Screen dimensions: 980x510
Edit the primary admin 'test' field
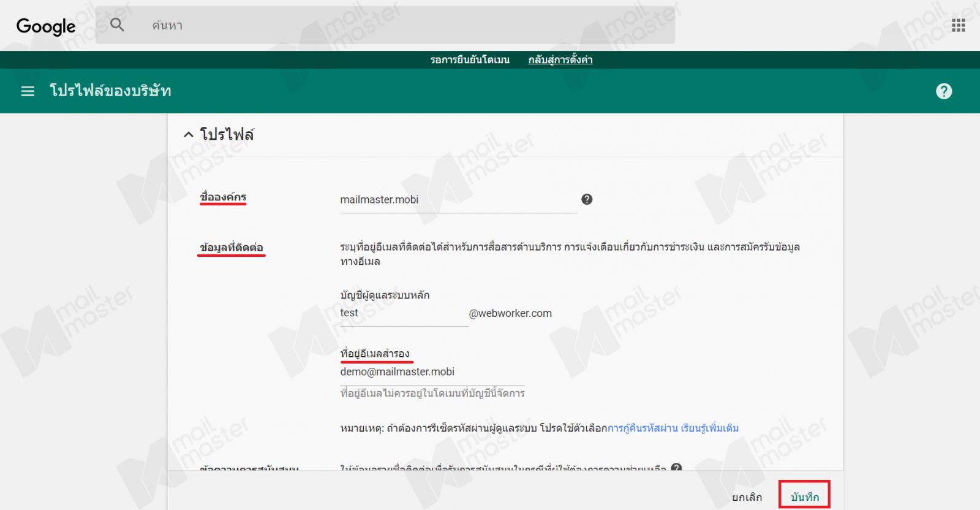coord(403,313)
